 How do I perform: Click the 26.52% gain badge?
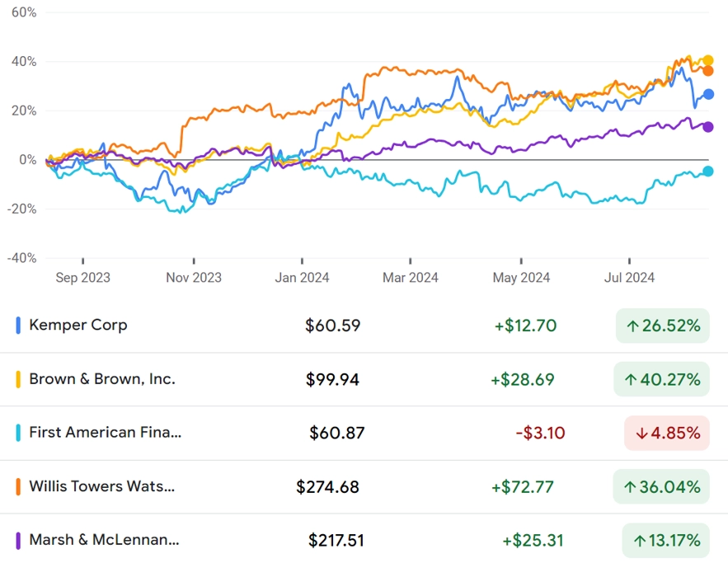[x=663, y=326]
